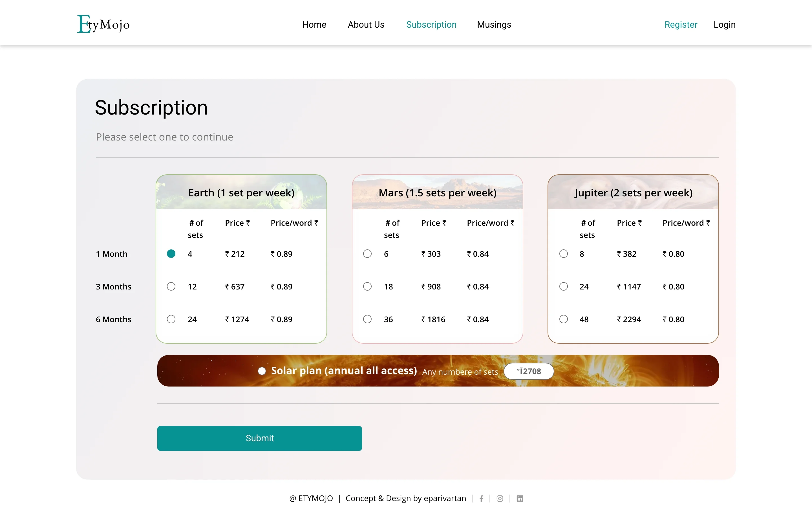Image resolution: width=812 pixels, height=518 pixels.
Task: Pick Jupiter 6 Months plan priced ₹ 2294
Action: [x=564, y=319]
